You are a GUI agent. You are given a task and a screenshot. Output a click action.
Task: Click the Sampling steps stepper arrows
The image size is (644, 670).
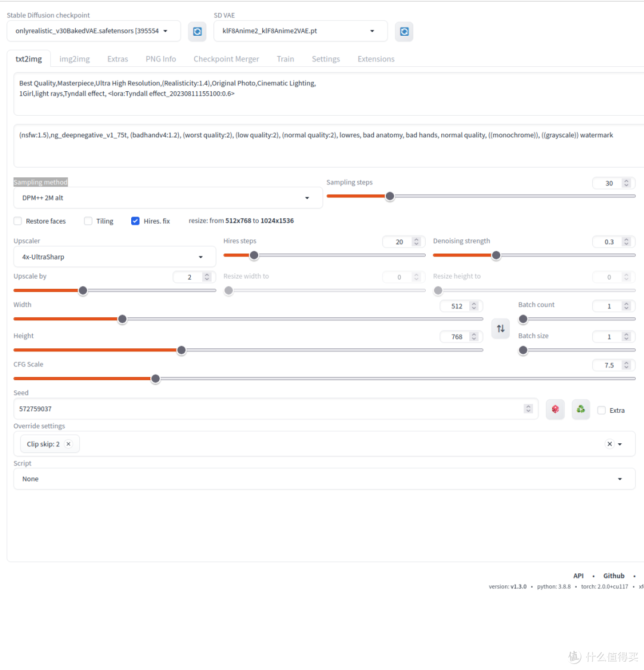coord(626,183)
